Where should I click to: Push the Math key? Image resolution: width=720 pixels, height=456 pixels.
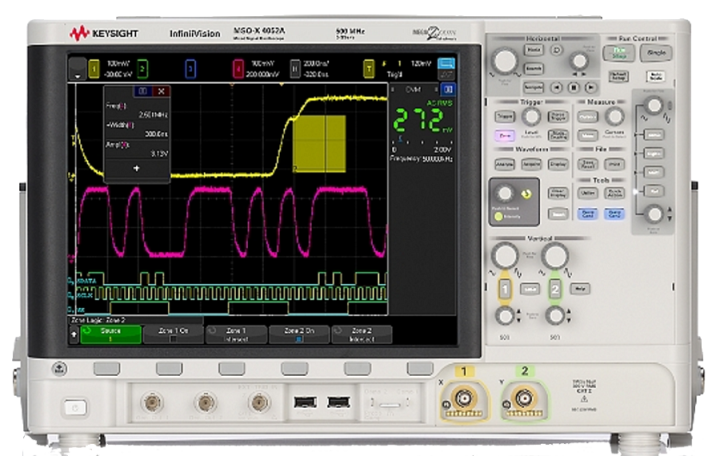pos(654,172)
